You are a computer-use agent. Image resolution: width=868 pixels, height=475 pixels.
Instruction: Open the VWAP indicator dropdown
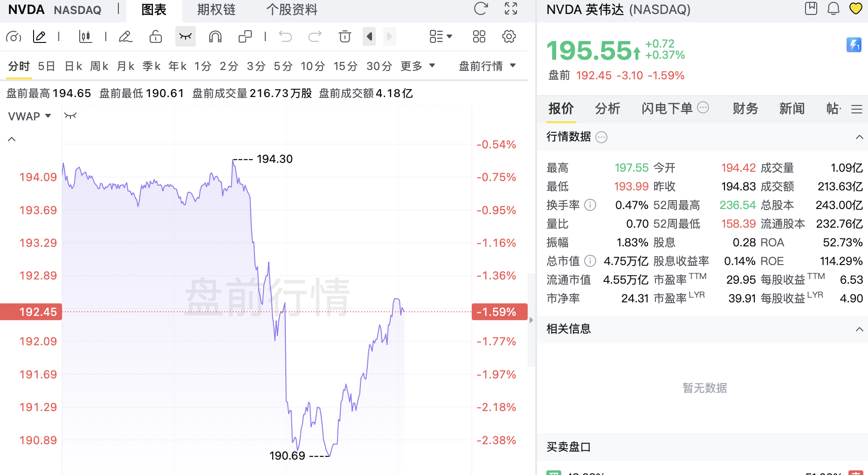(x=29, y=116)
